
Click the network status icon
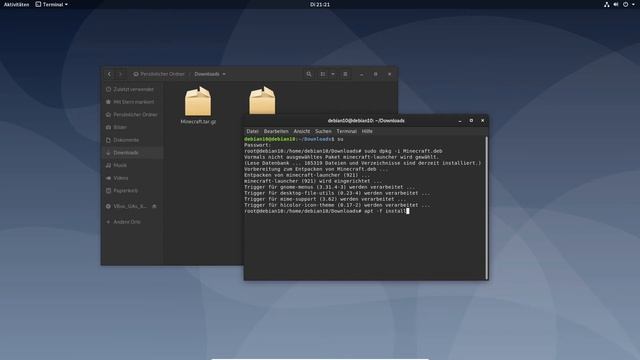[x=607, y=4]
